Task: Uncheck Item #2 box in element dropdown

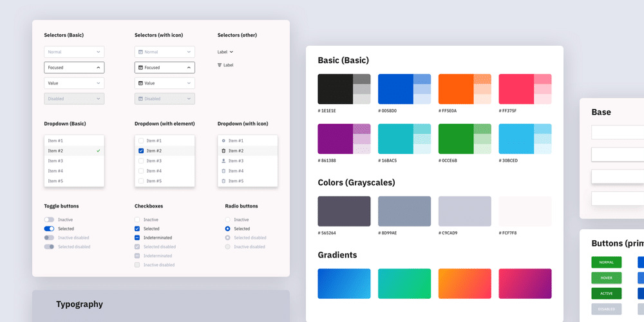Action: (141, 151)
